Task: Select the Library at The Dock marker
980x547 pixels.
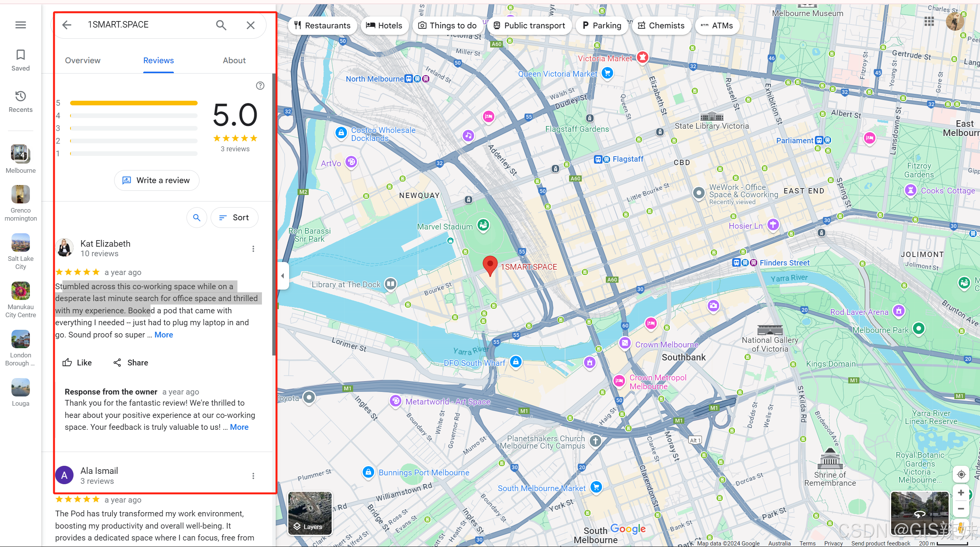Action: pos(391,284)
